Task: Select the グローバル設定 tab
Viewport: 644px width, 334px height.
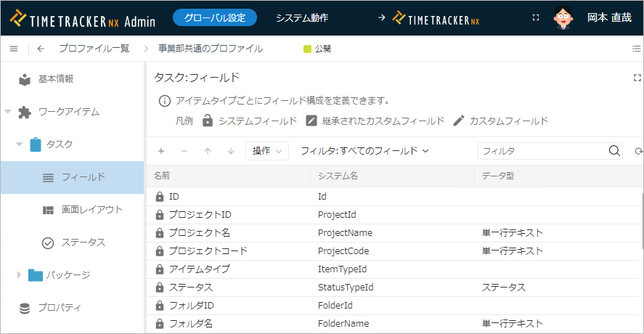Action: coord(215,17)
